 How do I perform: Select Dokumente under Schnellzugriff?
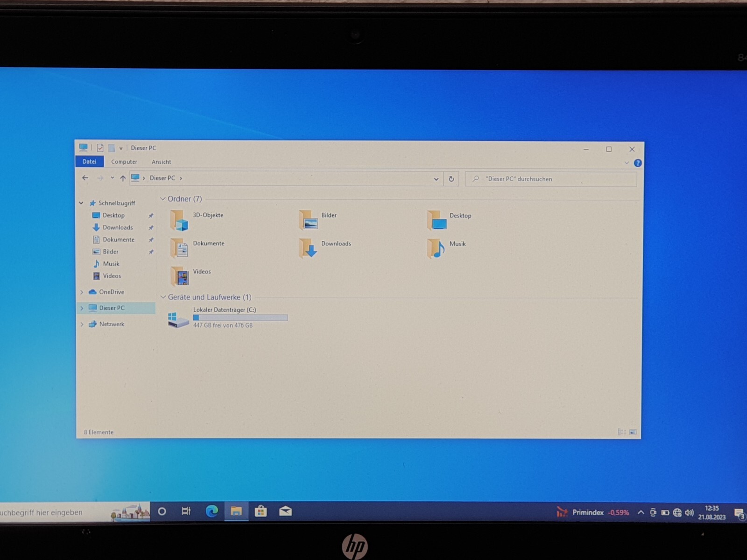[119, 239]
